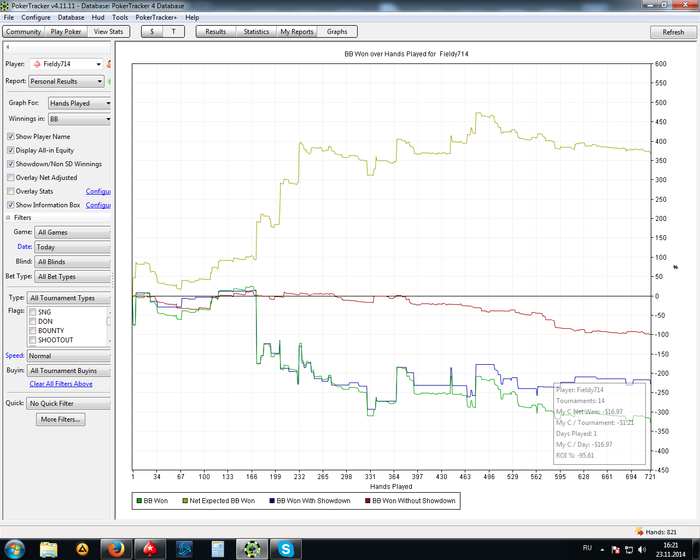Click the network icon in system tray
This screenshot has width=700, height=560.
click(x=629, y=550)
